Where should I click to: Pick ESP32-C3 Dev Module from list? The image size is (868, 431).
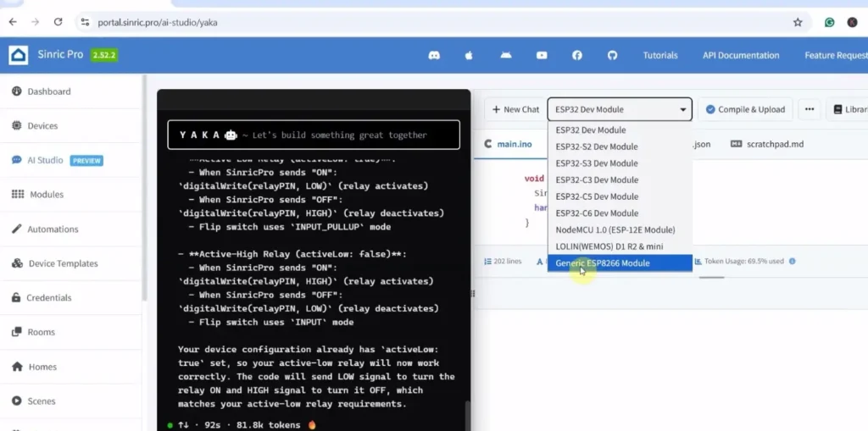pyautogui.click(x=597, y=180)
